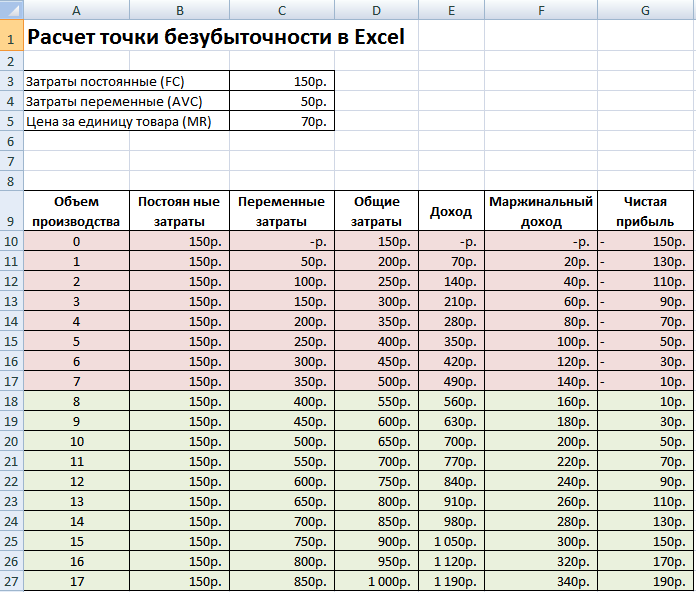This screenshot has height=592, width=696.
Task: Select AVC value cell 50р. in row 4
Action: coord(282,101)
